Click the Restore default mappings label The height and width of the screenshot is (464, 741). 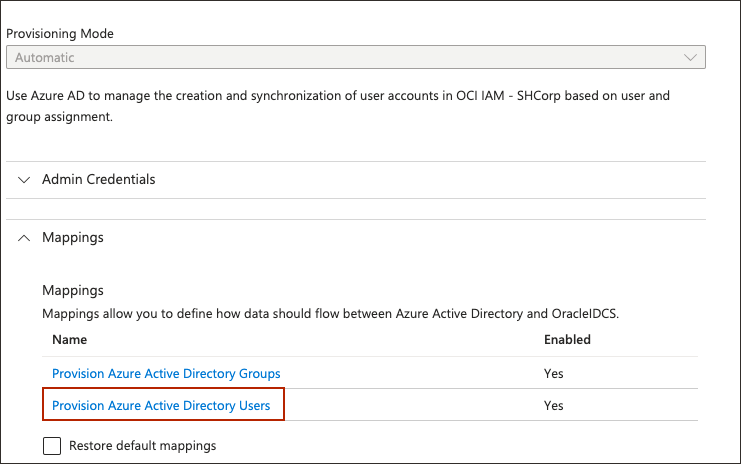click(x=142, y=445)
